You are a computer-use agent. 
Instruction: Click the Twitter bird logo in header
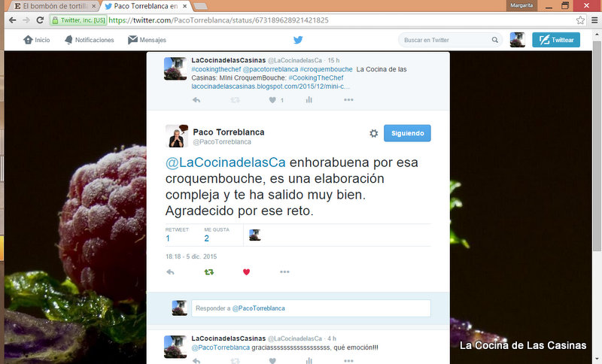coord(298,40)
